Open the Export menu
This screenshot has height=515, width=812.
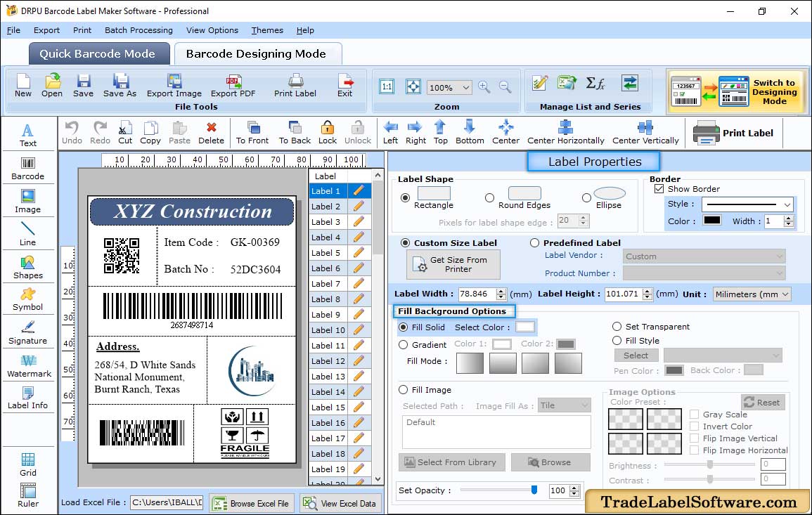click(46, 30)
